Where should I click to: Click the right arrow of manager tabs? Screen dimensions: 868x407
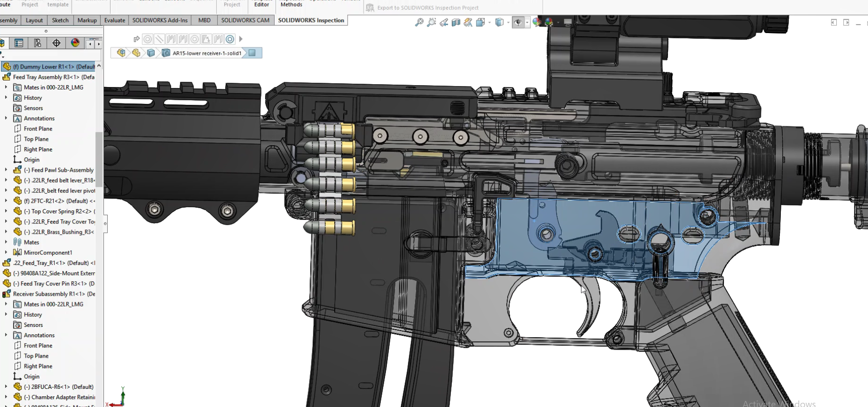click(98, 44)
